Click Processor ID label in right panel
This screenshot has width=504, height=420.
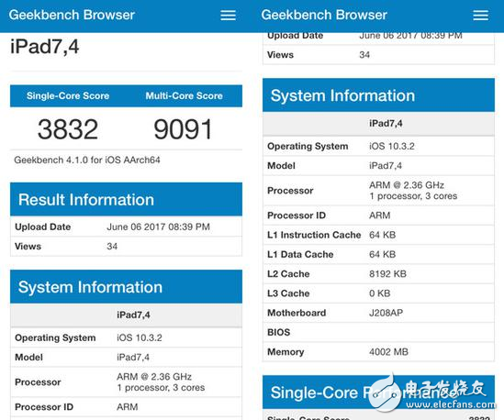pyautogui.click(x=297, y=216)
